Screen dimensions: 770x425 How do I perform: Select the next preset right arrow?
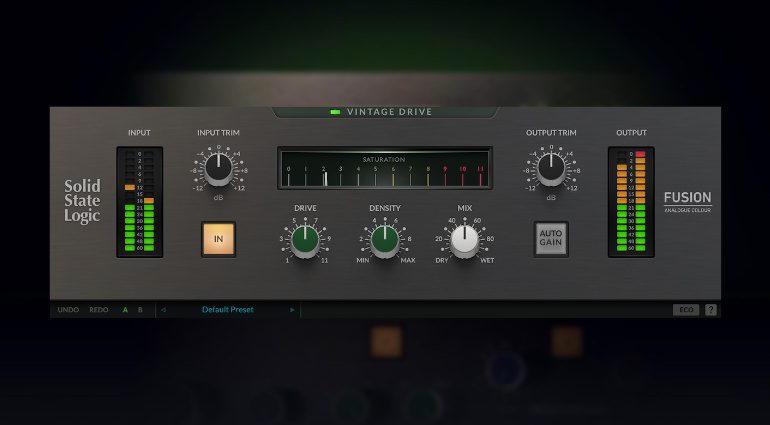point(292,310)
